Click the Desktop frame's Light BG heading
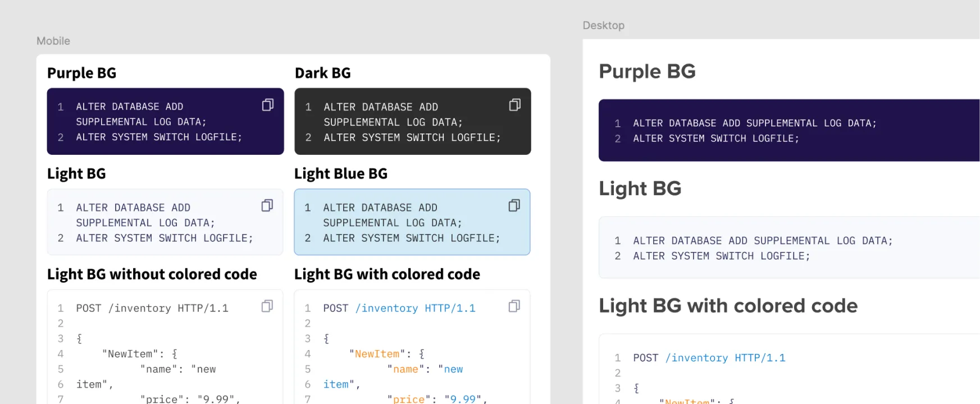The image size is (980, 404). pos(640,189)
